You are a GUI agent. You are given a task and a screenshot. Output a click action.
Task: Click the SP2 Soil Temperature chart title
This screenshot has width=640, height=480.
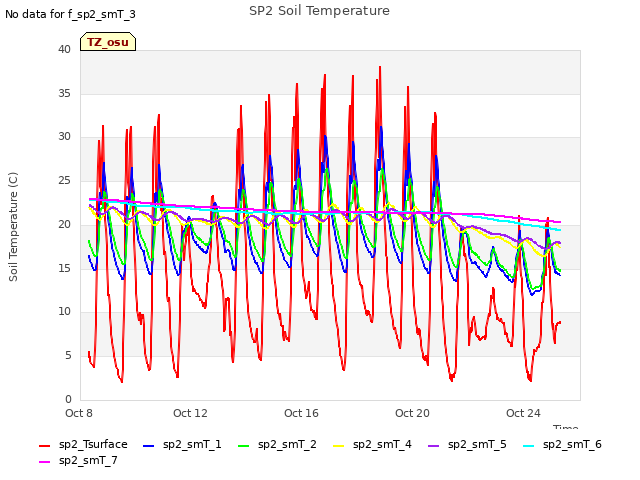click(x=319, y=11)
